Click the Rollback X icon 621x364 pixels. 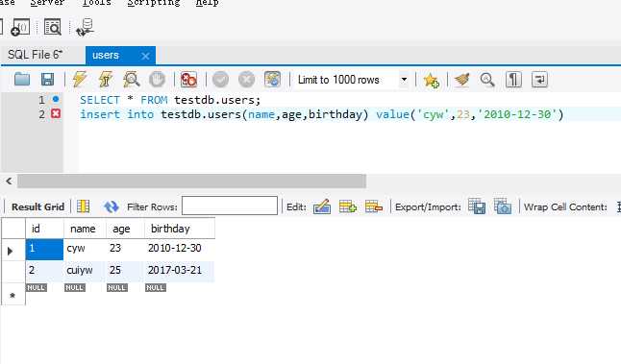[x=246, y=80]
